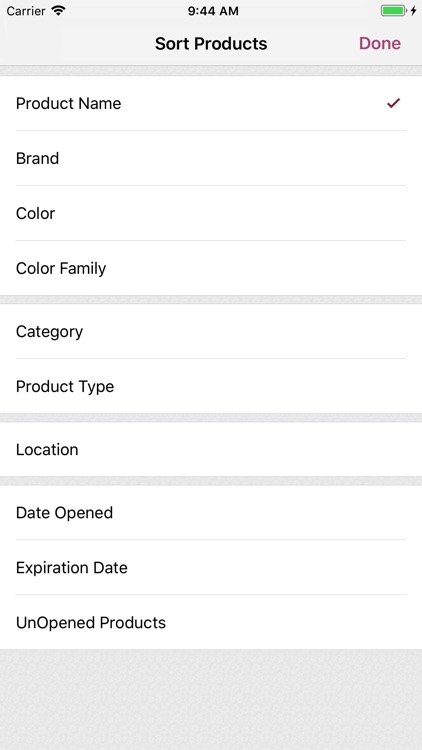422x750 pixels.
Task: Tap the battery icon in status bar
Action: coord(394,11)
